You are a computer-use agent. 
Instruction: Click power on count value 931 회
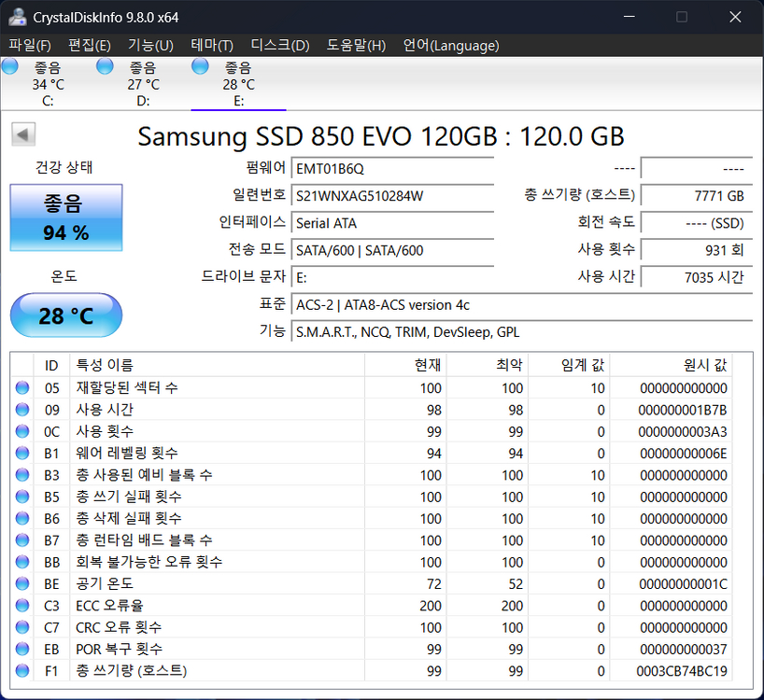pyautogui.click(x=697, y=250)
